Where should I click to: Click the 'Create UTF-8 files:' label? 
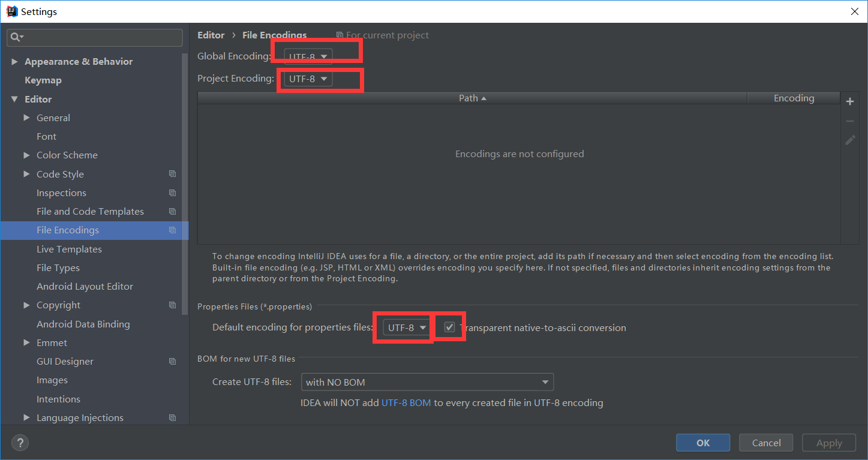tap(252, 382)
